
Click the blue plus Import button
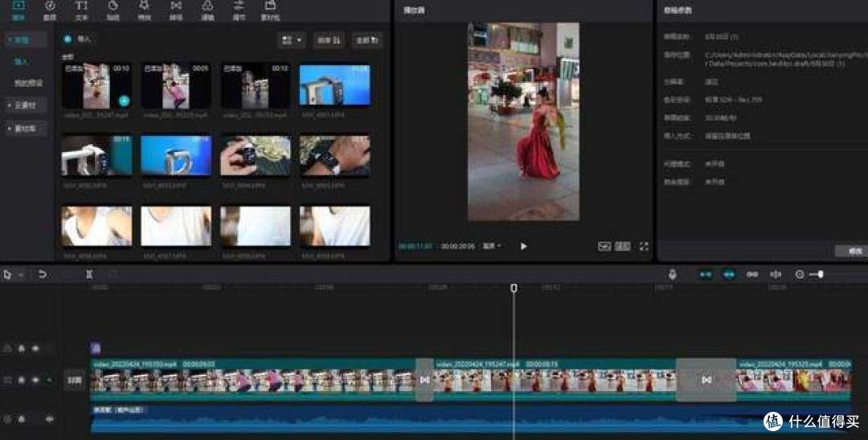coord(68,39)
